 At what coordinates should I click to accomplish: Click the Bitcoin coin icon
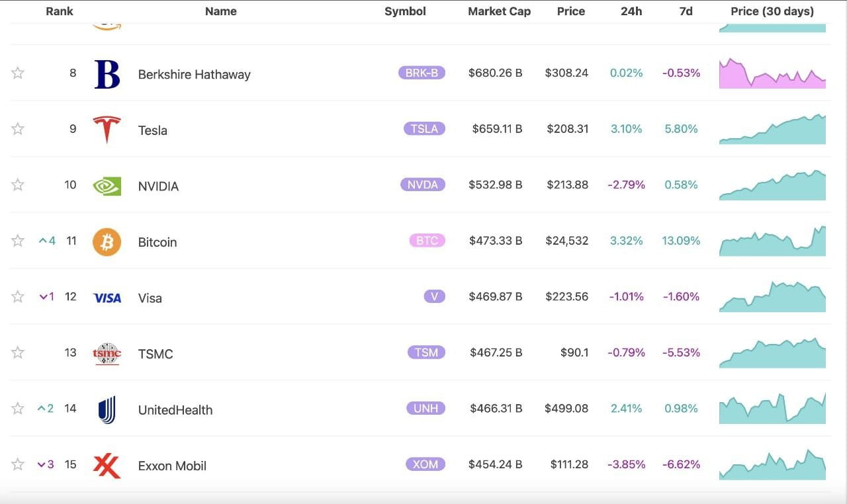click(106, 241)
